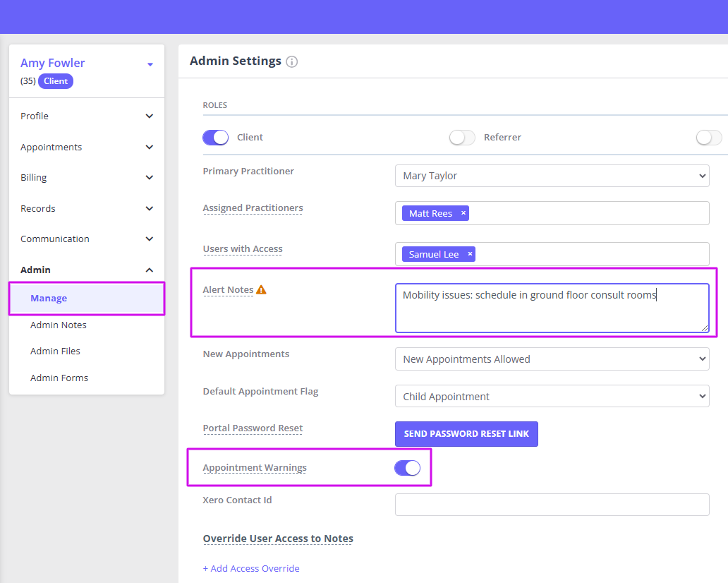This screenshot has height=583, width=728.
Task: Open the Amy Fowler profile dropdown arrow
Action: point(150,63)
